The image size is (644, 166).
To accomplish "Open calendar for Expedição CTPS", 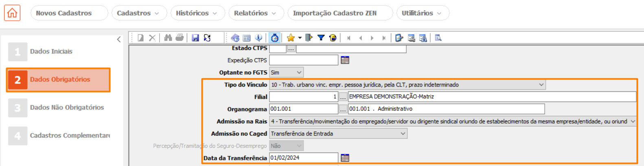I will click(345, 60).
